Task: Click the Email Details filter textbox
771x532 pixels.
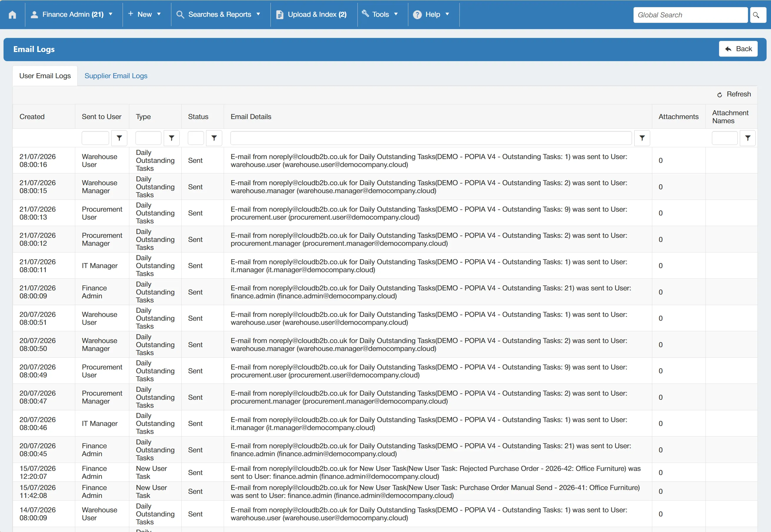Action: (431, 138)
